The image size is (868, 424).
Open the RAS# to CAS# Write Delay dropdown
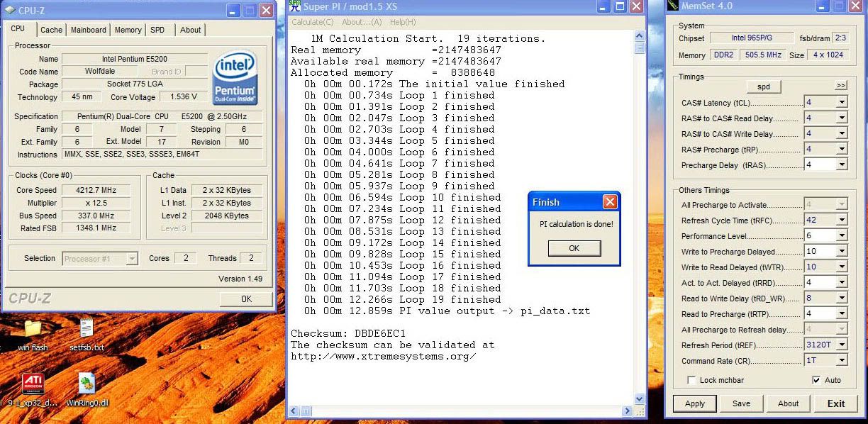click(x=842, y=134)
